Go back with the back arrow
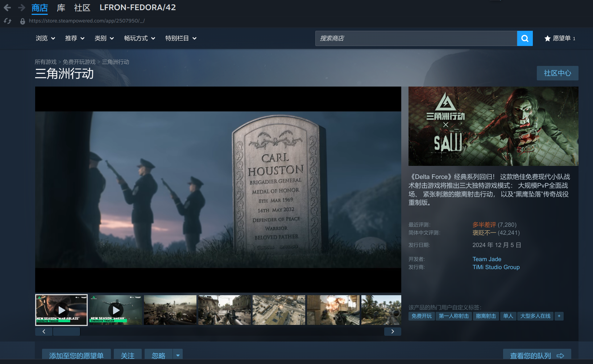Screen dimensions: 593x364 (x=7, y=8)
